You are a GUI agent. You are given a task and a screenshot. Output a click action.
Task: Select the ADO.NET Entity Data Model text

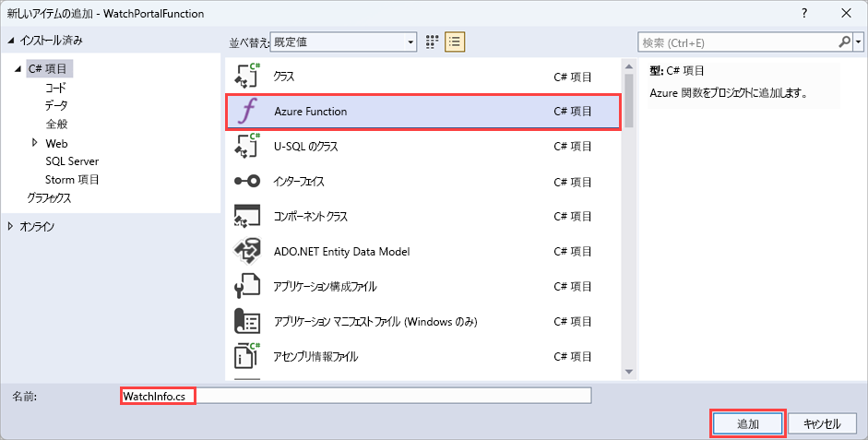tap(341, 251)
